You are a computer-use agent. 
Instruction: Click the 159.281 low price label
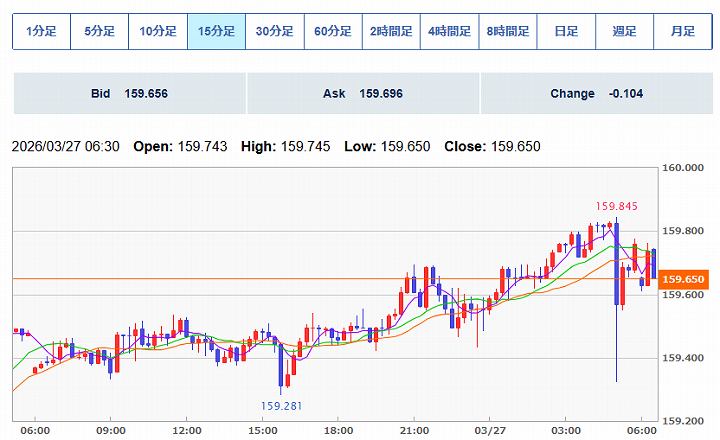click(x=281, y=405)
